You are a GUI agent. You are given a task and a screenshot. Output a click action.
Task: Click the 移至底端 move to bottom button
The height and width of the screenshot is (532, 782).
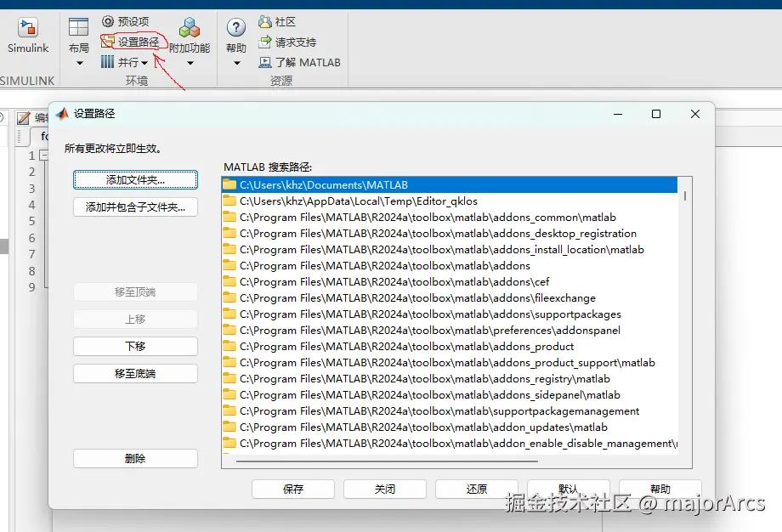click(135, 373)
